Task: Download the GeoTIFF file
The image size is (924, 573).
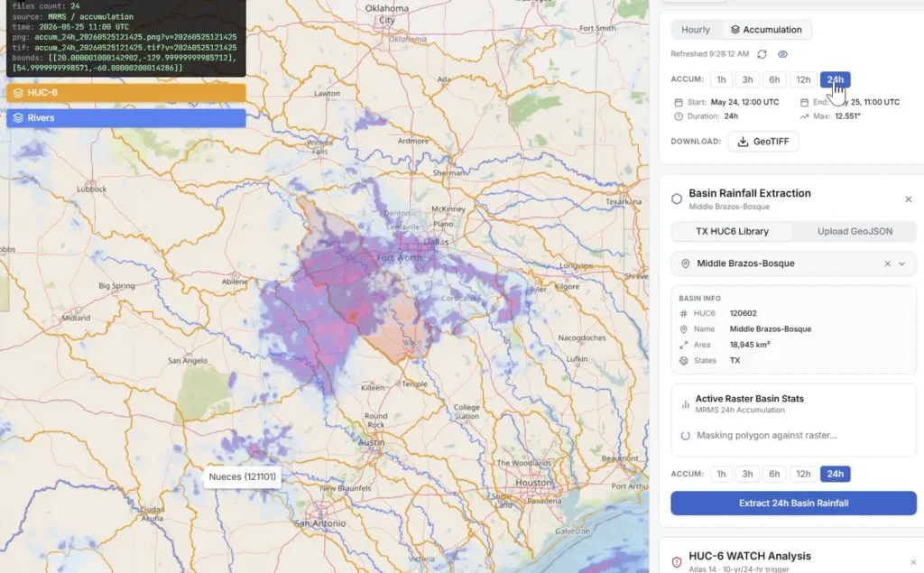Action: pos(763,142)
